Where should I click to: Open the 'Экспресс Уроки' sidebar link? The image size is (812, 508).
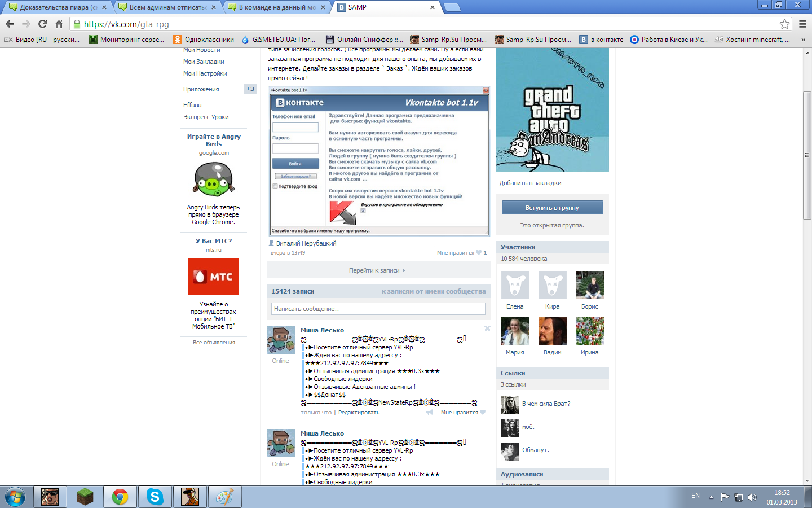coord(206,117)
